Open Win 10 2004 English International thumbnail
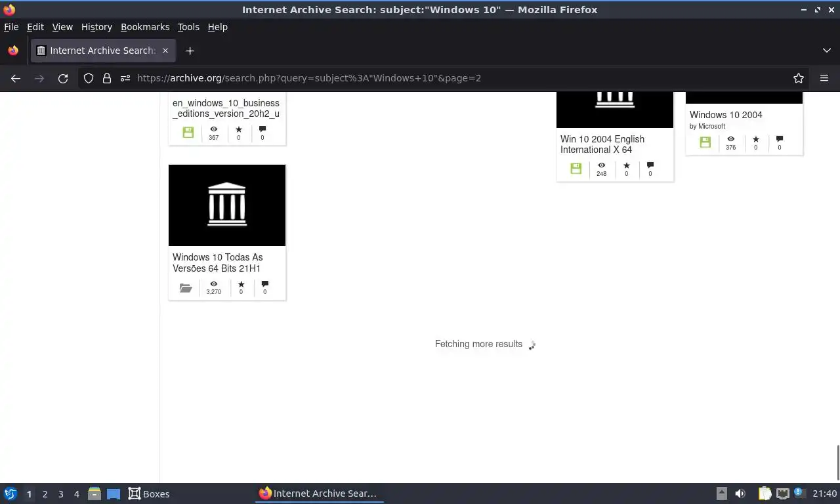The width and height of the screenshot is (840, 504). click(615, 110)
